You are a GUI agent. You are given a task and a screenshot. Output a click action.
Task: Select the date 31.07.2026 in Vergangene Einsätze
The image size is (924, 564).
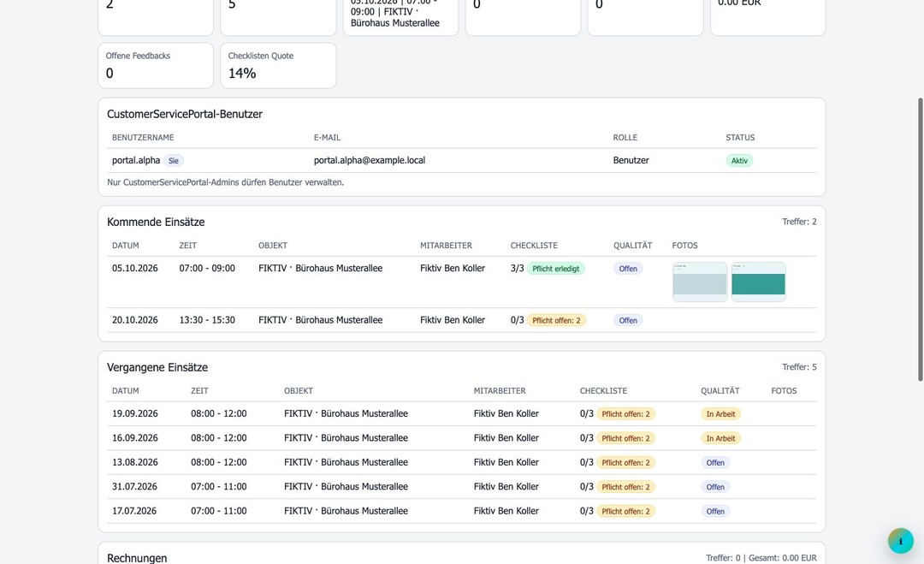point(134,486)
